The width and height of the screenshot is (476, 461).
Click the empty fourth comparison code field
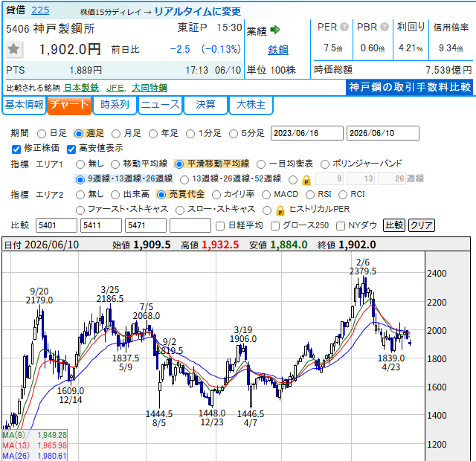(190, 225)
